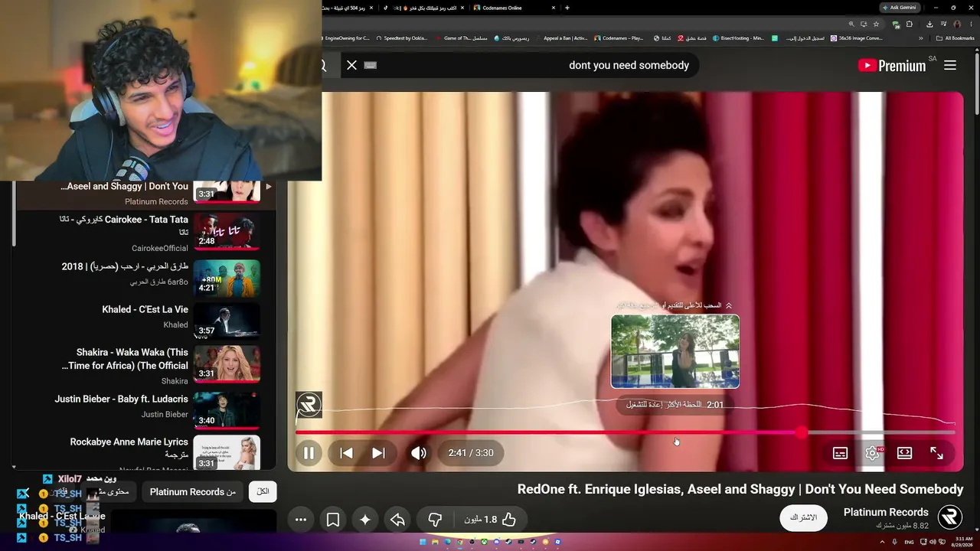Seek the video progress bar near the middle
Viewport: 980px width, 551px height.
click(x=626, y=432)
